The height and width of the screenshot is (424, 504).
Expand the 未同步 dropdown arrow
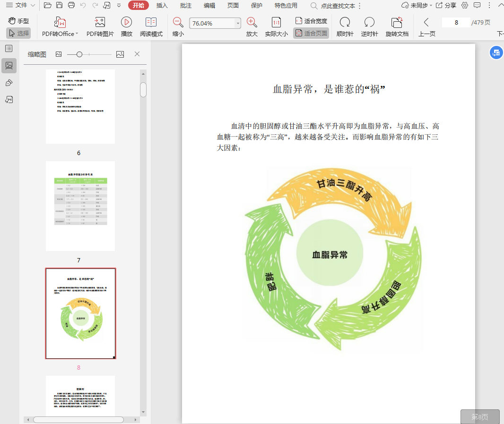point(431,6)
